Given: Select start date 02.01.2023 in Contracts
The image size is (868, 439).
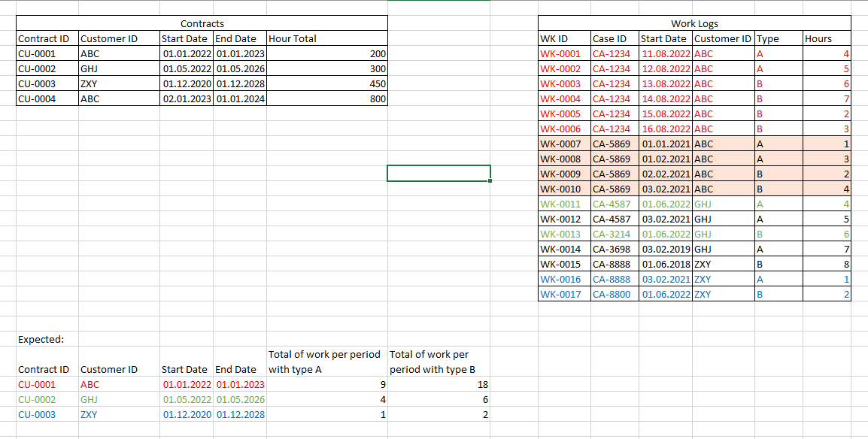Looking at the screenshot, I should pyautogui.click(x=187, y=98).
